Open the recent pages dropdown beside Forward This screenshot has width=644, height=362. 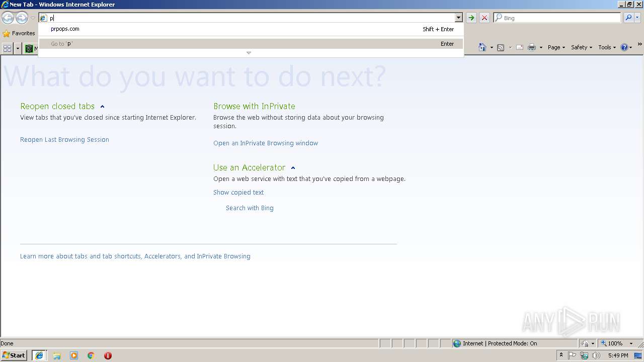pyautogui.click(x=33, y=18)
